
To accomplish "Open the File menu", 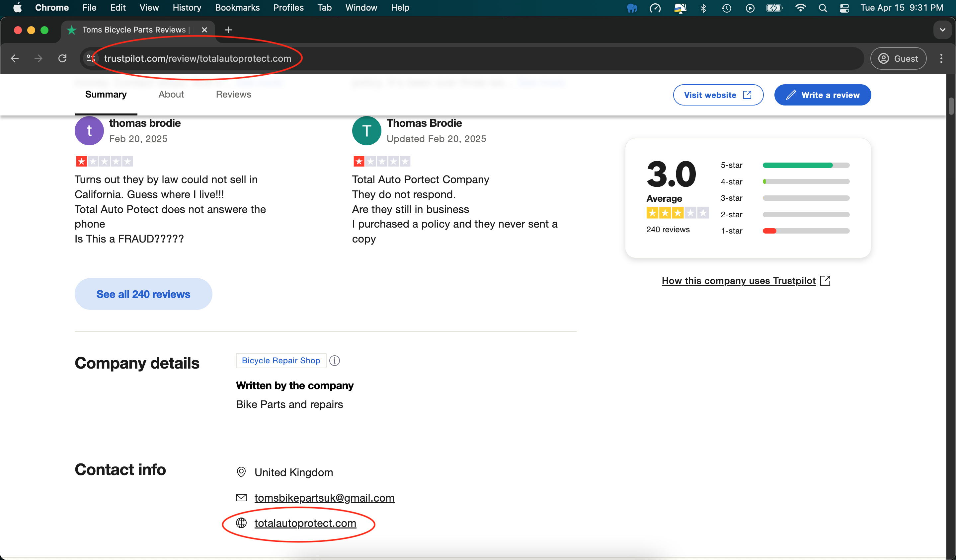I will coord(90,8).
